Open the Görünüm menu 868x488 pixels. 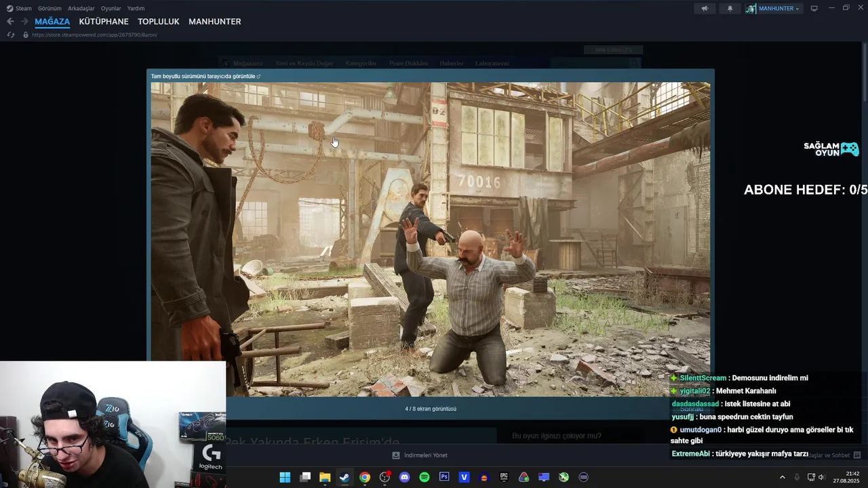50,8
